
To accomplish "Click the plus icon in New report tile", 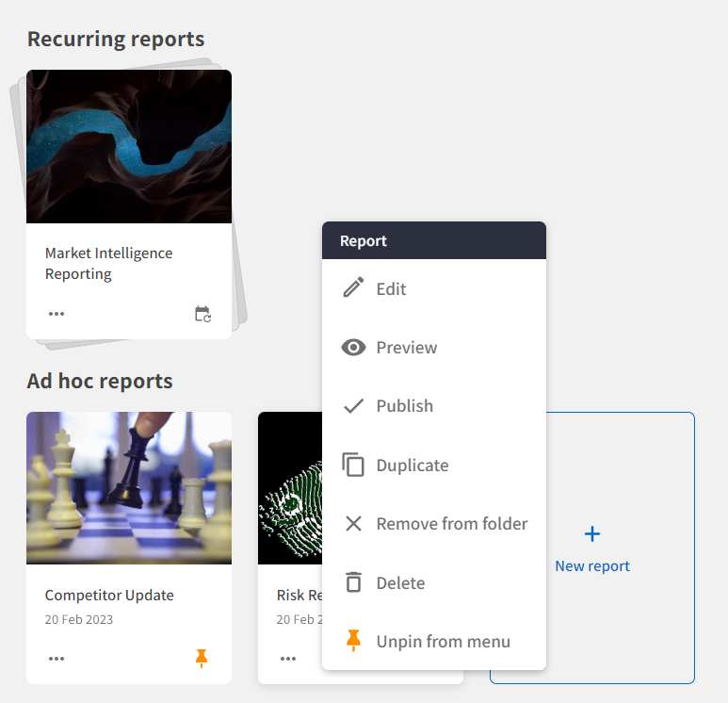I will 592,534.
